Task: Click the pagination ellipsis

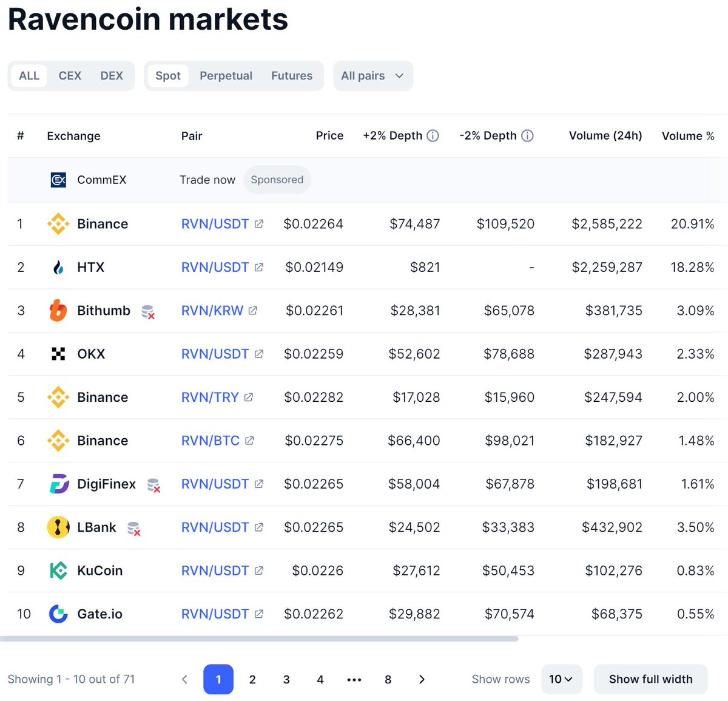Action: [x=354, y=680]
